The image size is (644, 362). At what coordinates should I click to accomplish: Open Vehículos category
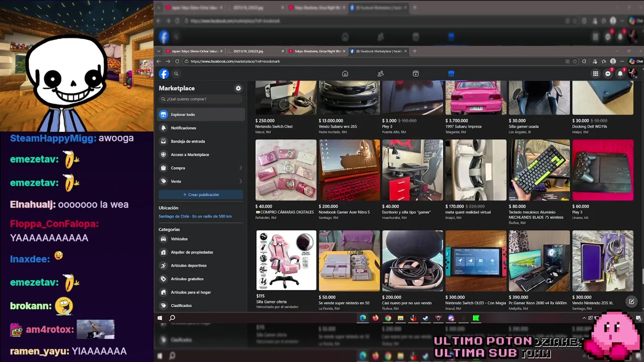tap(201, 239)
